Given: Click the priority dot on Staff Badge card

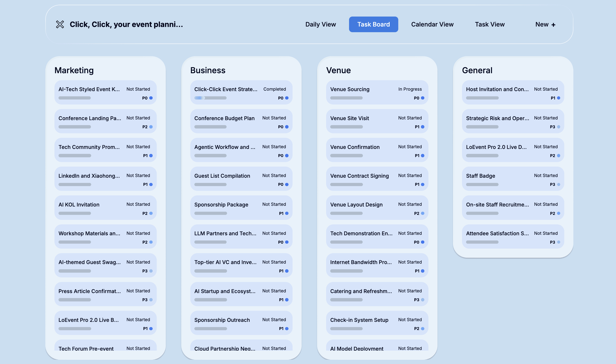Looking at the screenshot, I should [x=559, y=184].
